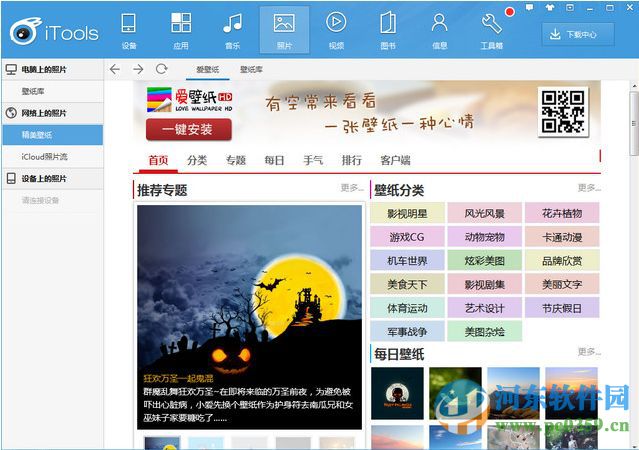Open iCloud照片流 in the sidebar
The image size is (639, 450).
(52, 157)
